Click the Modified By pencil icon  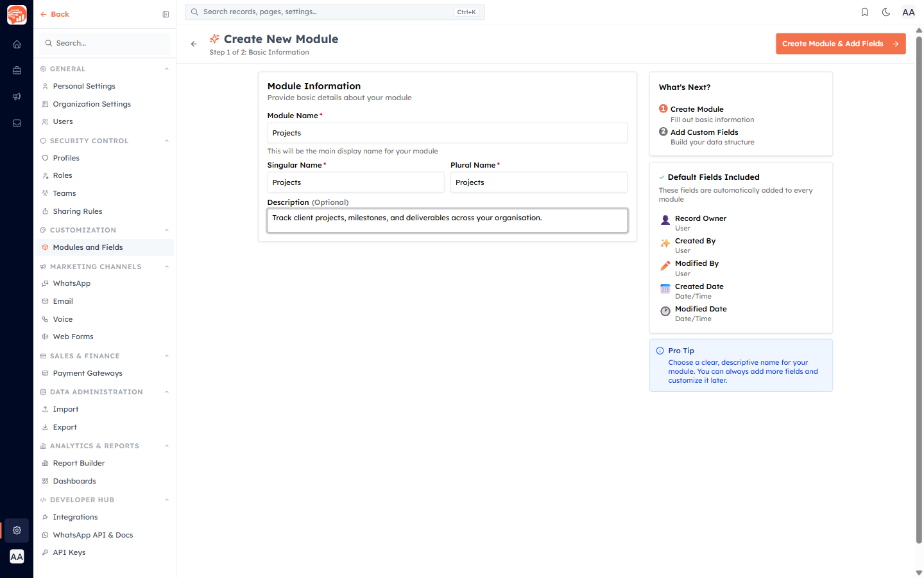pyautogui.click(x=665, y=265)
